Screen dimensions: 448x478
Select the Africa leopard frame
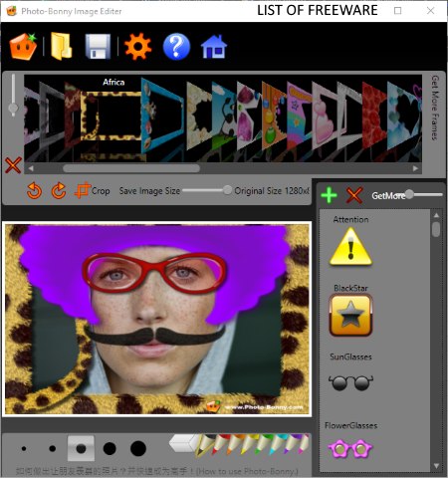(112, 117)
